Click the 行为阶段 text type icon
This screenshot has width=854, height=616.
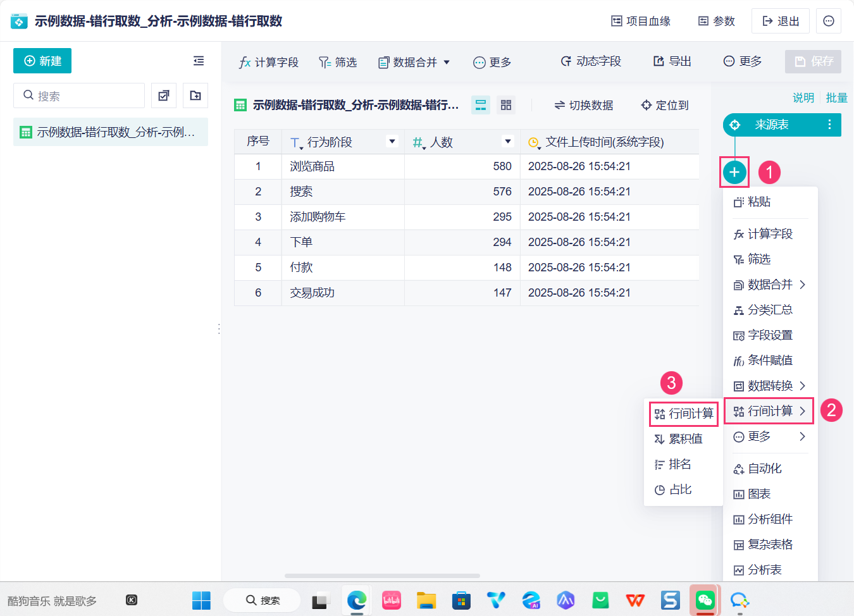click(296, 143)
